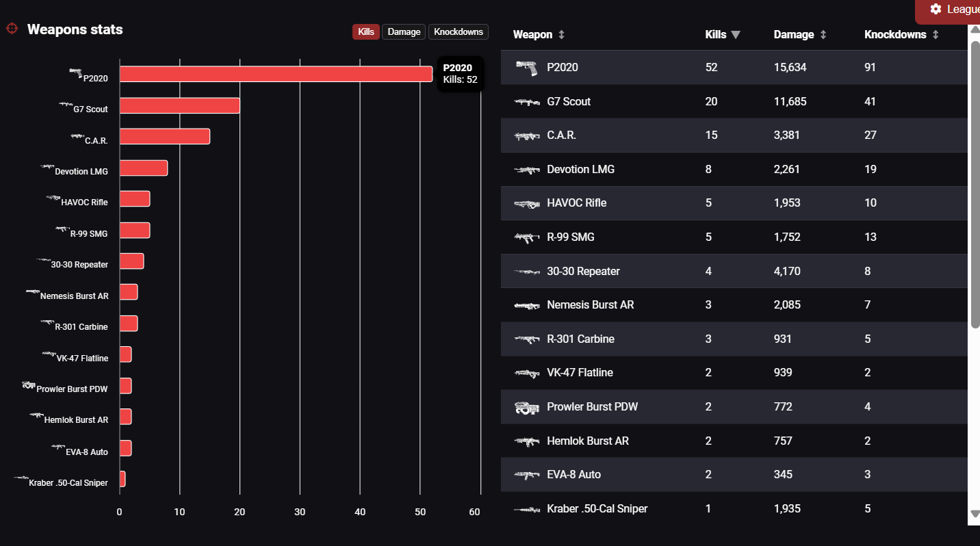The width and height of the screenshot is (980, 546).
Task: Click the G7 Scout bar in chart
Action: (x=179, y=105)
